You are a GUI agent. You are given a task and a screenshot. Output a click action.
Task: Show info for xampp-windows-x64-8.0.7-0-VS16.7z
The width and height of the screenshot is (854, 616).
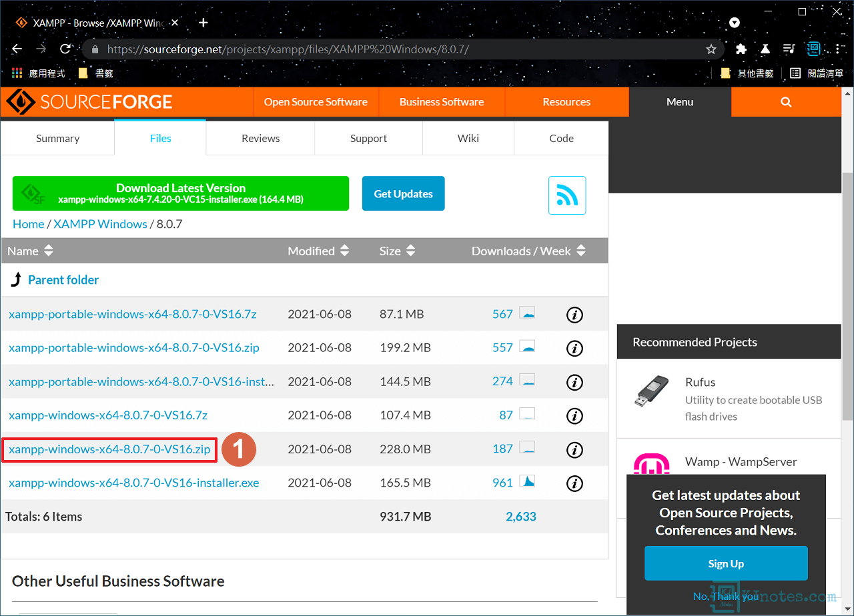574,416
